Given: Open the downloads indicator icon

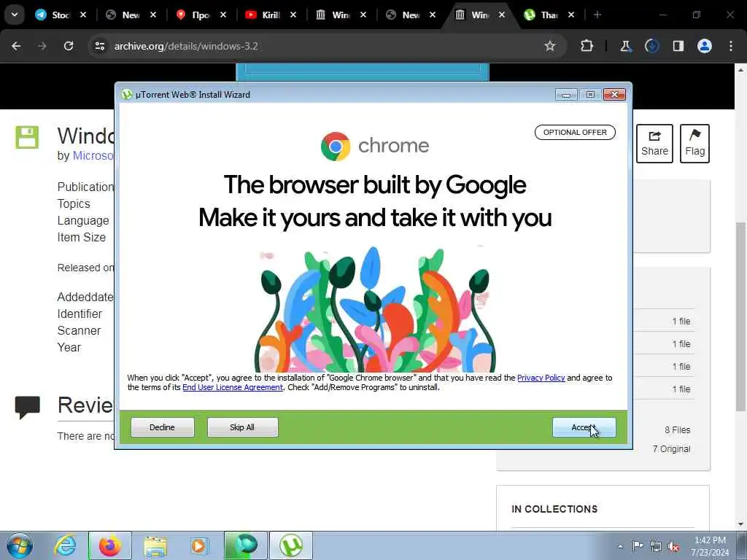Looking at the screenshot, I should point(651,46).
